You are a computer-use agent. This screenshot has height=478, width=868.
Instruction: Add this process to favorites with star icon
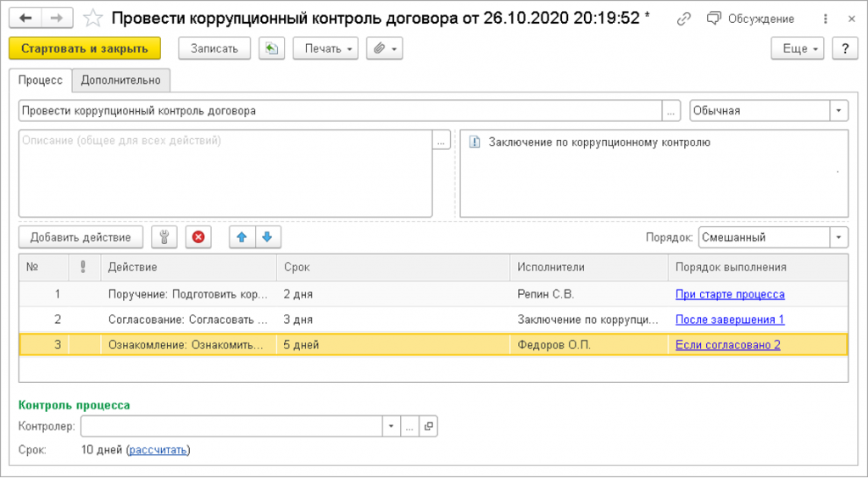pyautogui.click(x=94, y=18)
